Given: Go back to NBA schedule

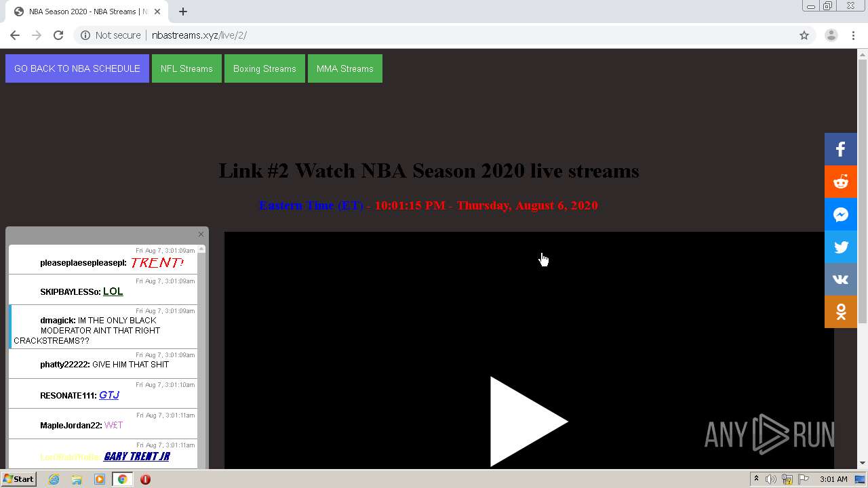Looking at the screenshot, I should pyautogui.click(x=77, y=68).
